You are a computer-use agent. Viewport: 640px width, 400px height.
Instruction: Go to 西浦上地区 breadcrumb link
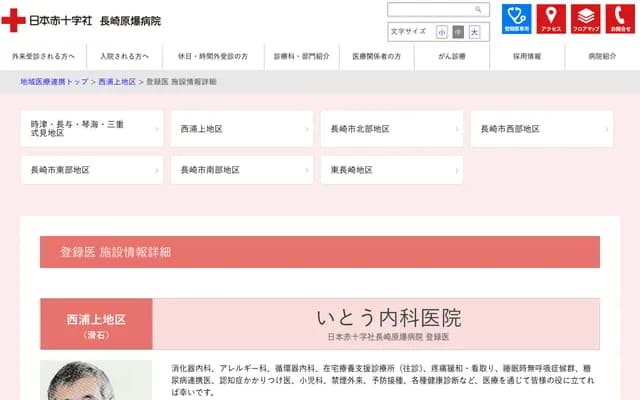coord(117,82)
